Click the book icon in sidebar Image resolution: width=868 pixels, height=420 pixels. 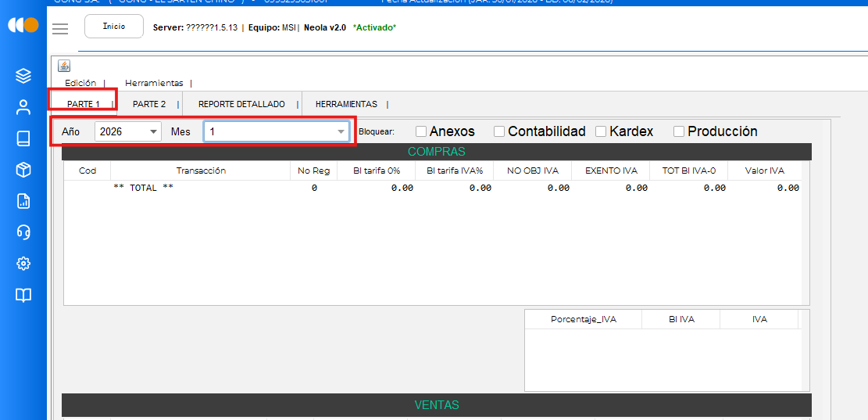tap(23, 138)
